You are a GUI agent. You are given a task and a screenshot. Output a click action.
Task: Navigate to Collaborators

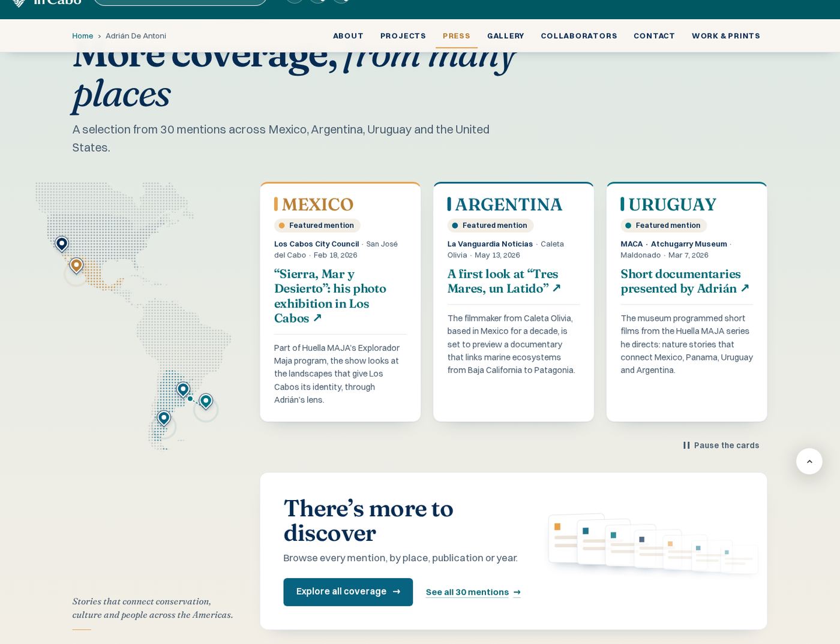(x=579, y=36)
